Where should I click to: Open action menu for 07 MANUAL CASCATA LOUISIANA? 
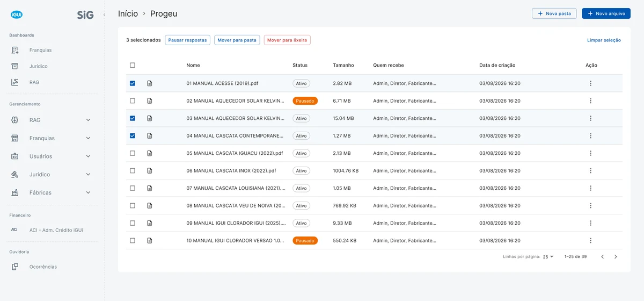pyautogui.click(x=590, y=188)
